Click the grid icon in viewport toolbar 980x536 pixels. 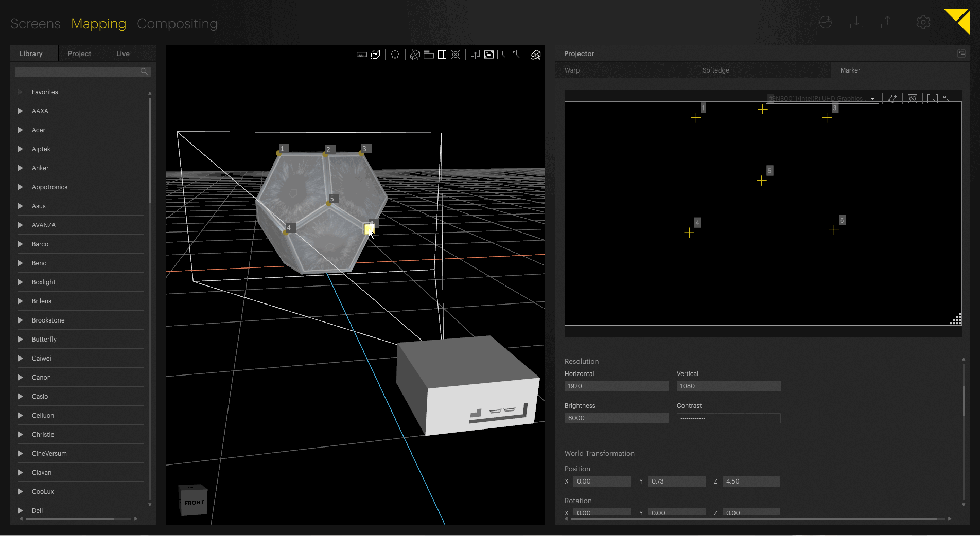pyautogui.click(x=442, y=55)
